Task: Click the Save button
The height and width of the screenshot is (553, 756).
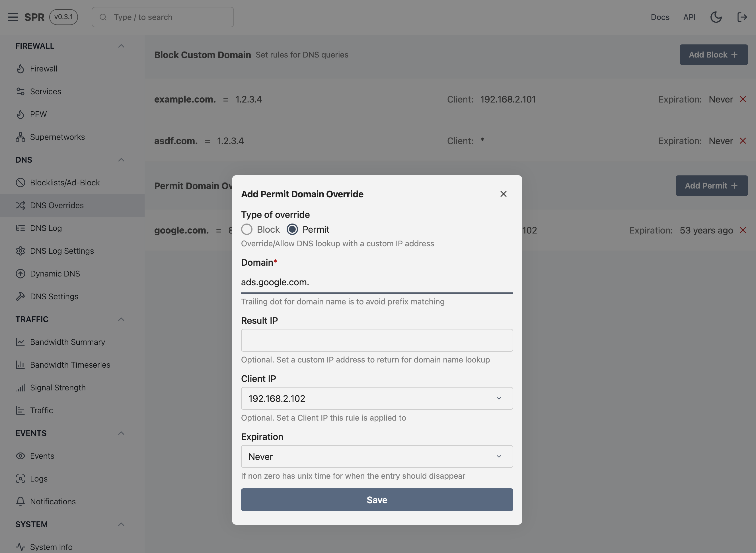Action: [377, 499]
